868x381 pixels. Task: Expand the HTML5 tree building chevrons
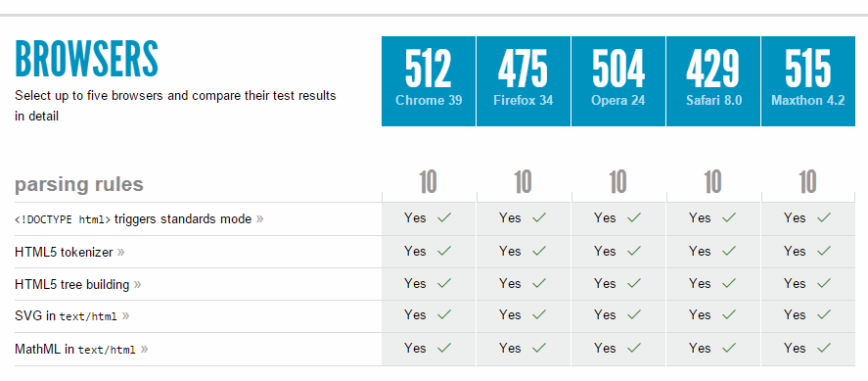tap(137, 285)
